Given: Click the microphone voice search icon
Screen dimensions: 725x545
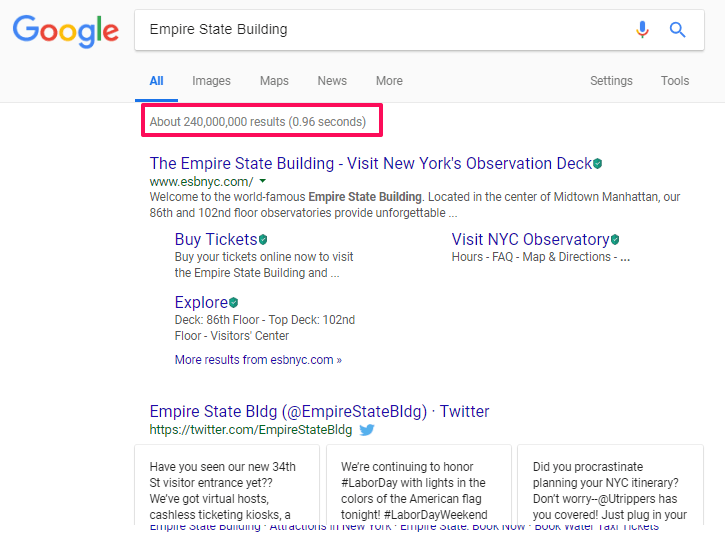Looking at the screenshot, I should (642, 30).
